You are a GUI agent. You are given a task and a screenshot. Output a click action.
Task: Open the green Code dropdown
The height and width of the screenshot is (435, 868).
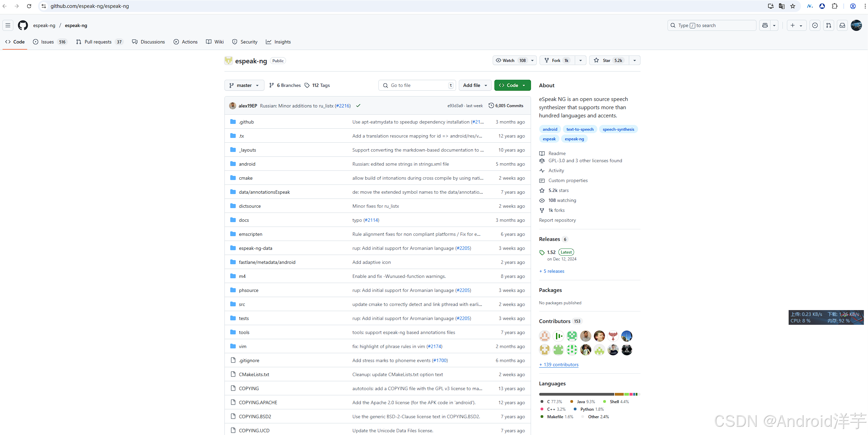tap(513, 85)
